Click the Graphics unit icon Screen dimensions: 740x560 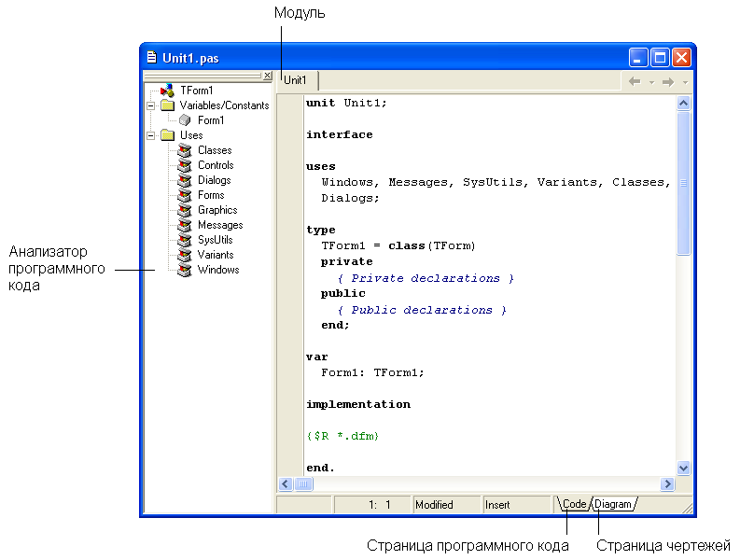point(185,210)
